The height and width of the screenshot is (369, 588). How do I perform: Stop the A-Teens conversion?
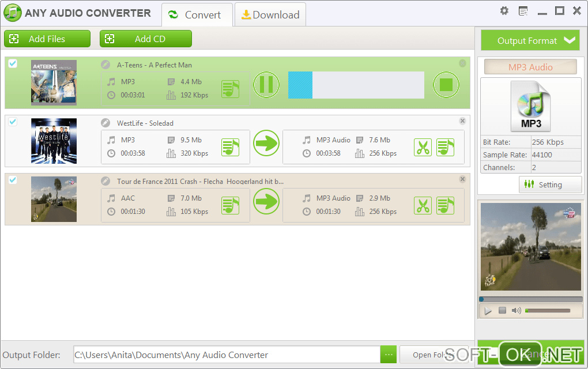coord(446,85)
